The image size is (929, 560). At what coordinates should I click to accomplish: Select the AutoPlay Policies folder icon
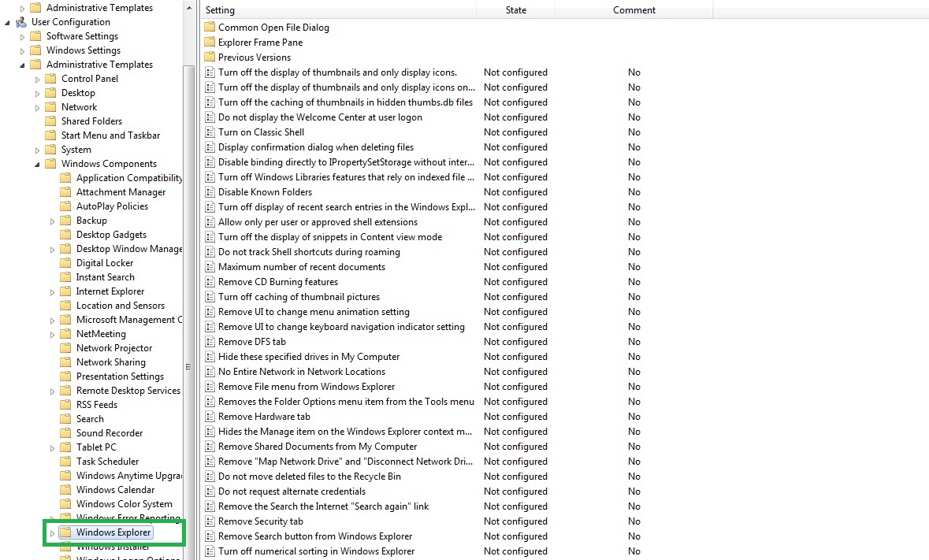[x=65, y=206]
